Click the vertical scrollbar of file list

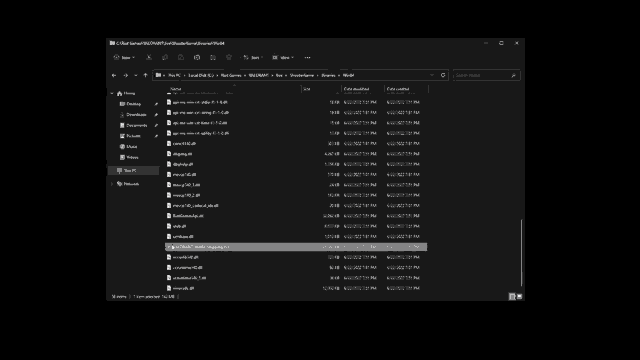point(522,253)
